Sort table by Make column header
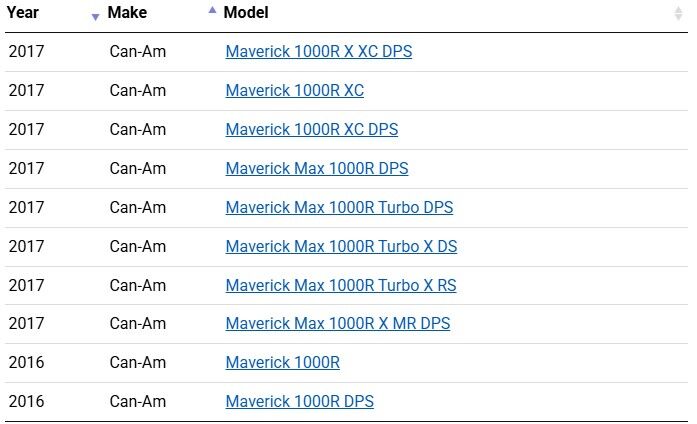The height and width of the screenshot is (424, 697). pyautogui.click(x=127, y=13)
